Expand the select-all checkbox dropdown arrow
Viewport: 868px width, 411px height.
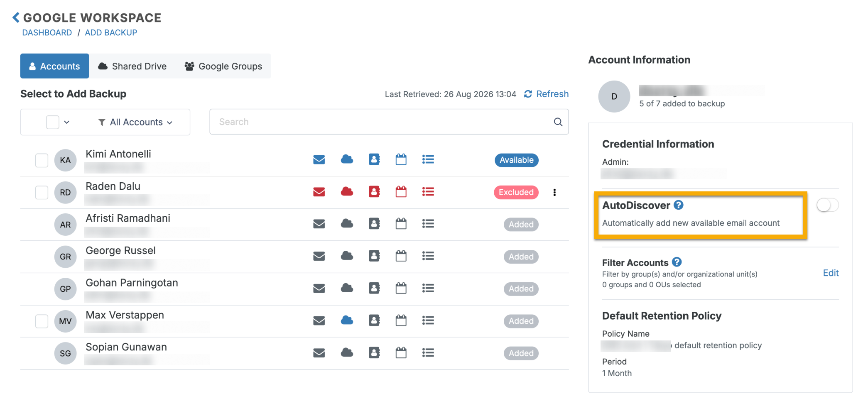[67, 122]
